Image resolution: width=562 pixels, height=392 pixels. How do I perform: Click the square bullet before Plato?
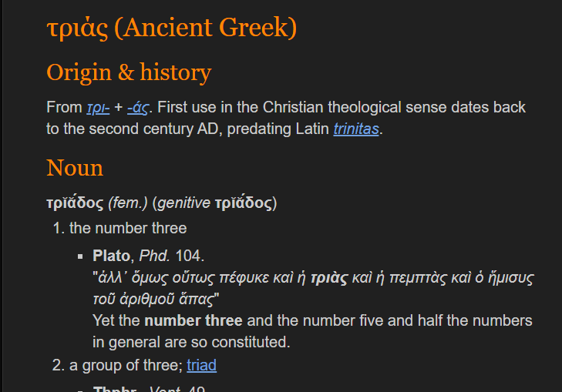click(80, 256)
